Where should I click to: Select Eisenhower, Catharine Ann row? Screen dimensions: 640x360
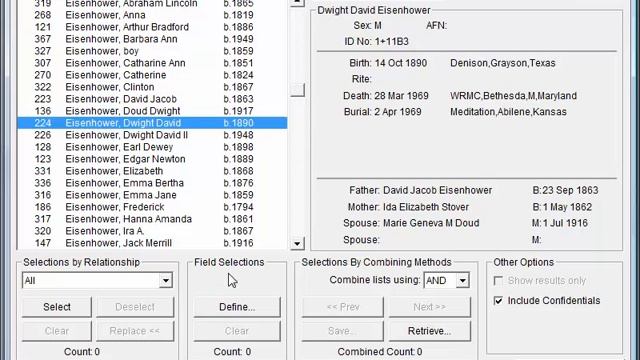pos(152,63)
